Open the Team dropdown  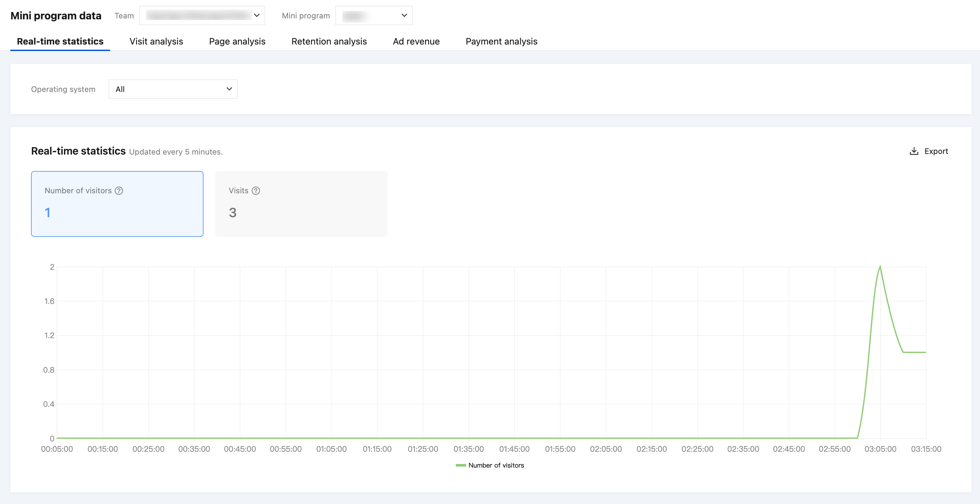(x=202, y=15)
